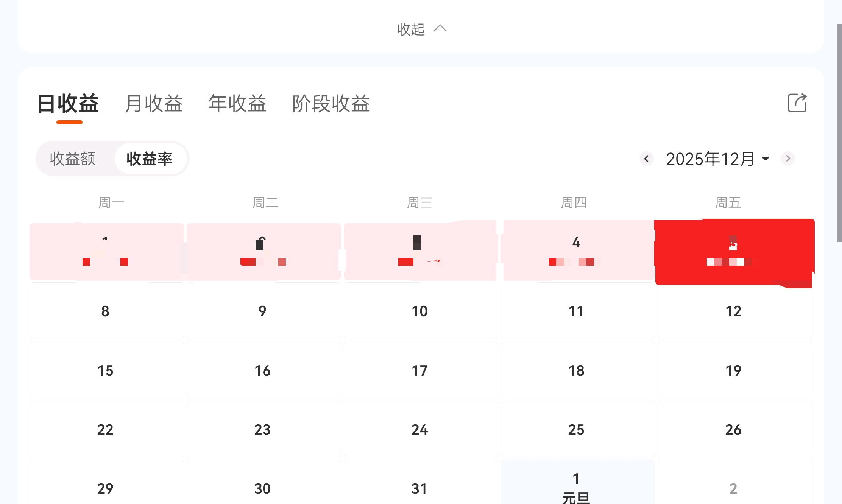
Task: Select day 22 calendar cell
Action: pos(106,429)
